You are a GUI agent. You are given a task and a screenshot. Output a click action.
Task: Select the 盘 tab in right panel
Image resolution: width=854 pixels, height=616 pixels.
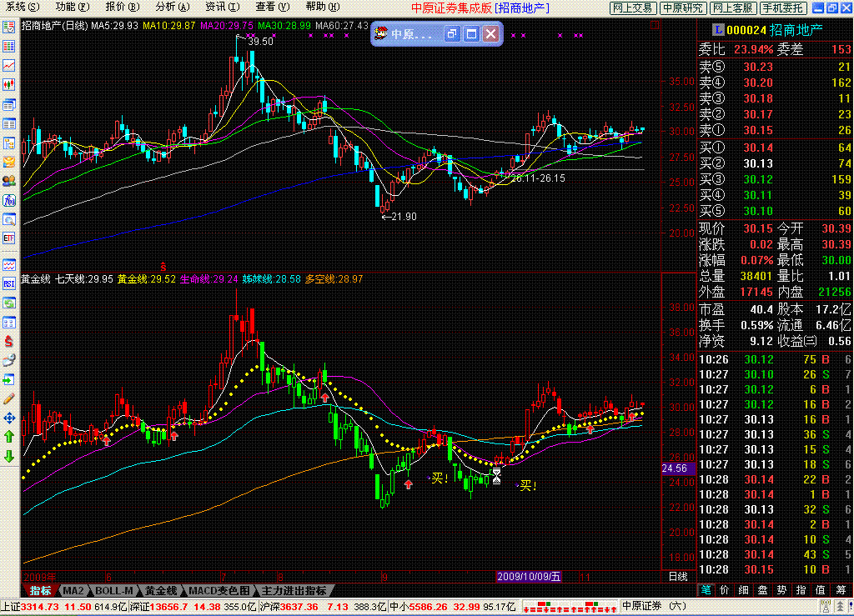point(763,590)
